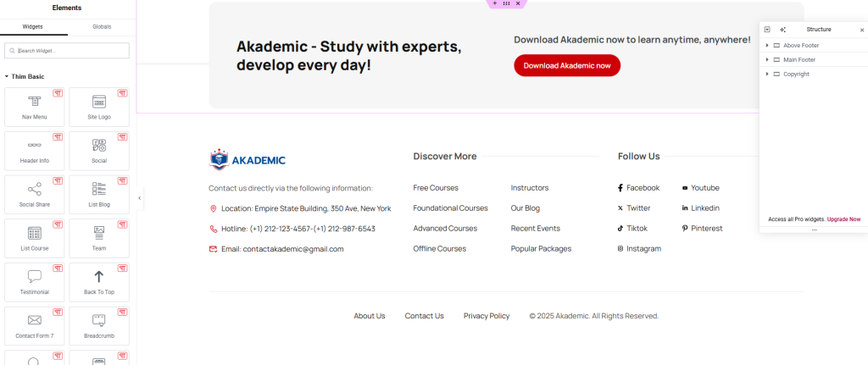Click the Upgrade Now link
Image resolution: width=868 pixels, height=365 pixels.
pos(843,219)
